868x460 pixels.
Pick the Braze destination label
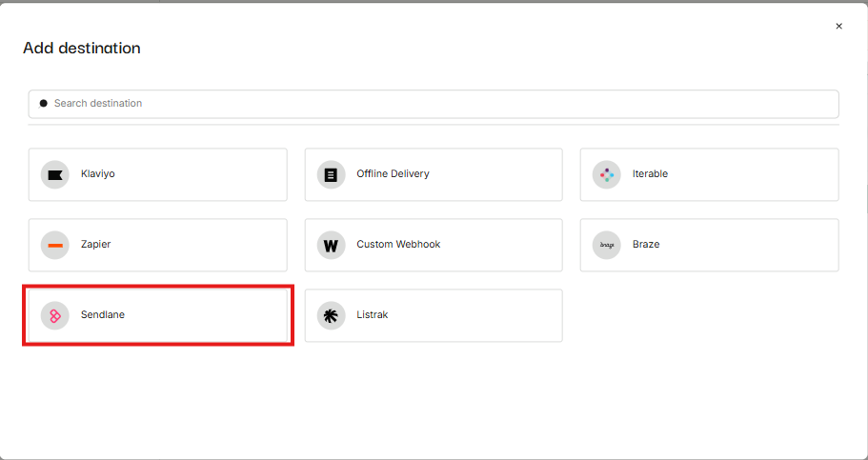(x=646, y=244)
